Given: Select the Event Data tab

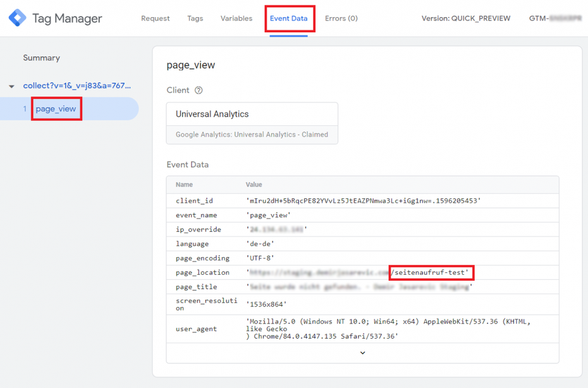Looking at the screenshot, I should point(289,18).
